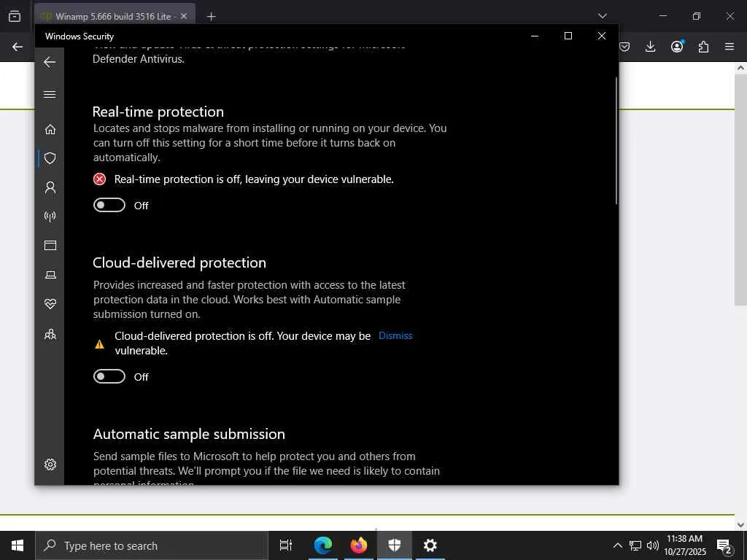This screenshot has height=560, width=747.
Task: Select the Automatic sample submission heading
Action: point(189,434)
